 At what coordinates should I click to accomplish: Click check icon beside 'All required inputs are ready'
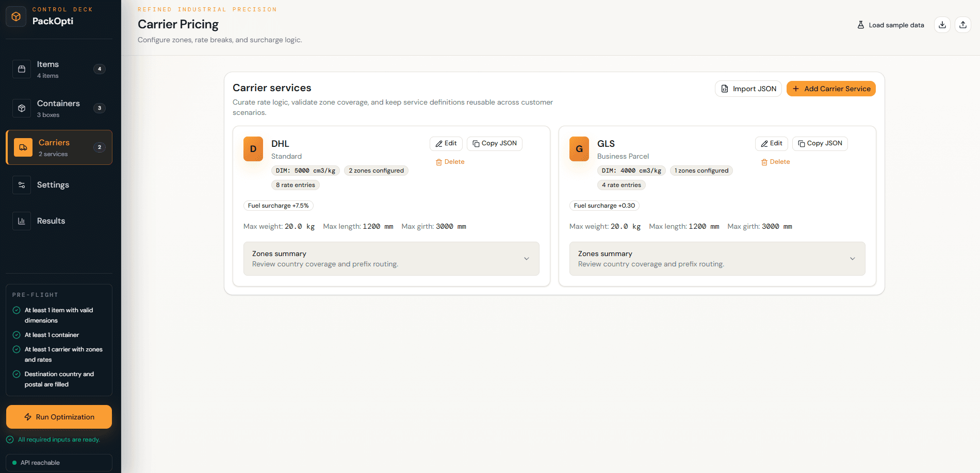(10, 440)
